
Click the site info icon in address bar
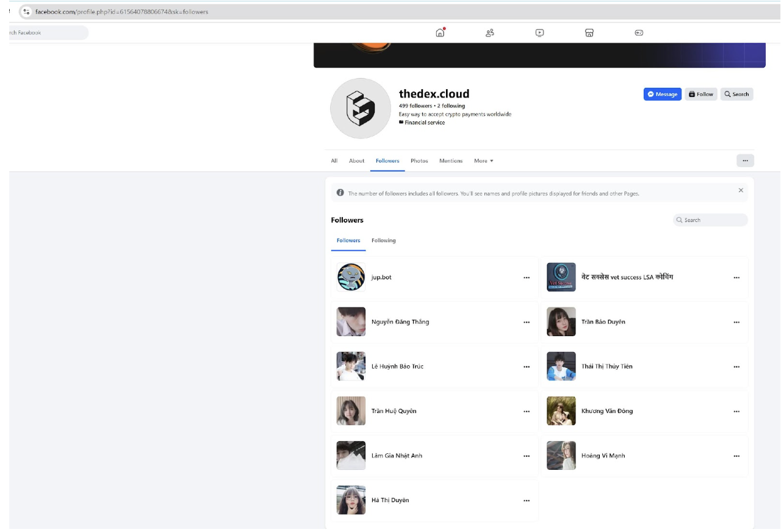(26, 12)
